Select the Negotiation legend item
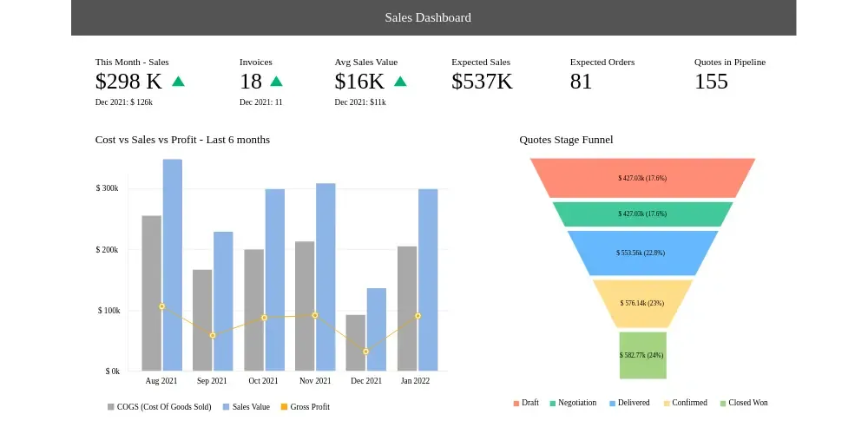 point(573,403)
